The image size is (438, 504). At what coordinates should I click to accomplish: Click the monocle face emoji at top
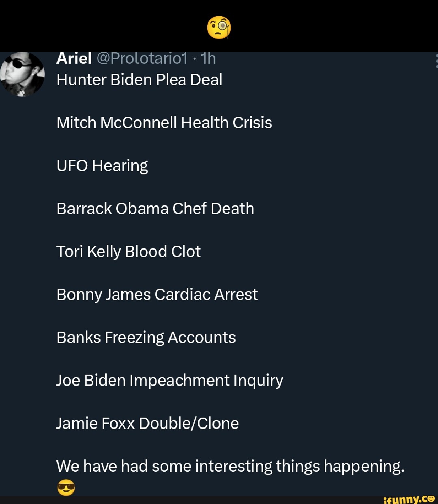[x=219, y=27]
